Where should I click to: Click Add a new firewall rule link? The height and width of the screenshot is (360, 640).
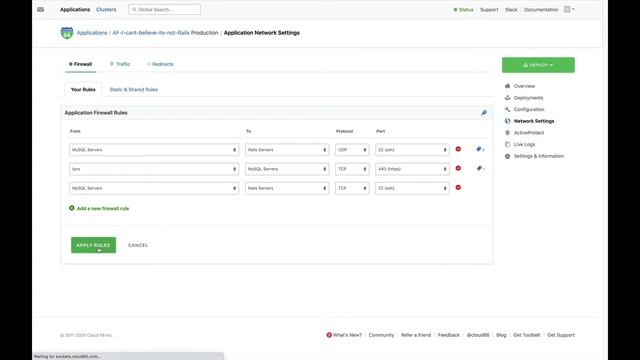[103, 209]
